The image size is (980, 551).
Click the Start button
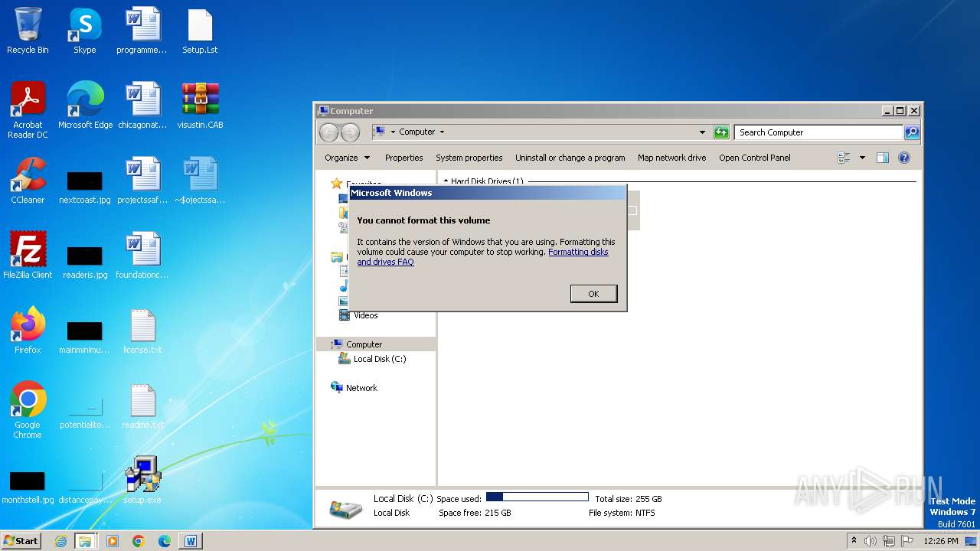(21, 541)
